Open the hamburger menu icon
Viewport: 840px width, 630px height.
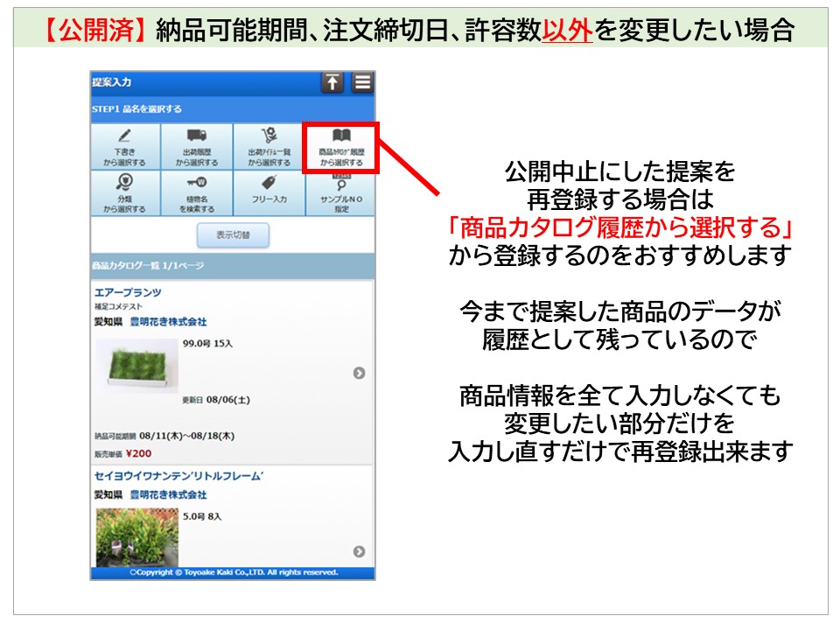tap(362, 83)
